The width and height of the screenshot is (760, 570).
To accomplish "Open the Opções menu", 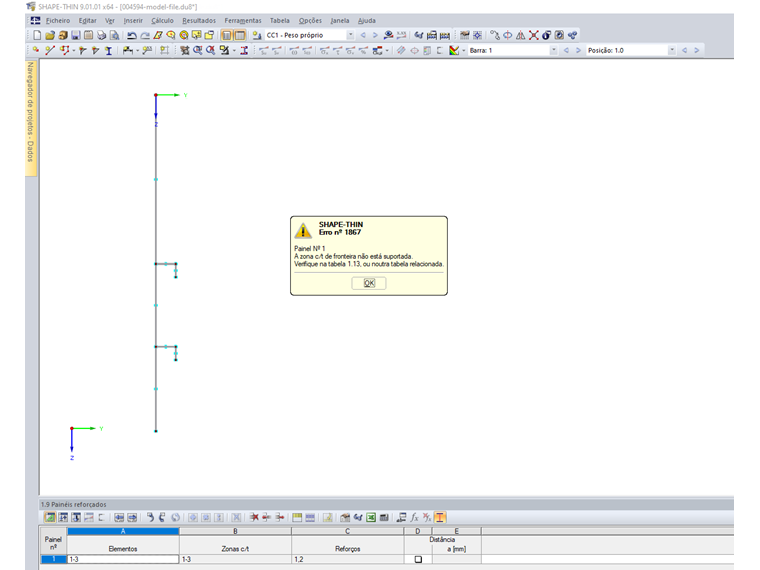I will coord(310,20).
